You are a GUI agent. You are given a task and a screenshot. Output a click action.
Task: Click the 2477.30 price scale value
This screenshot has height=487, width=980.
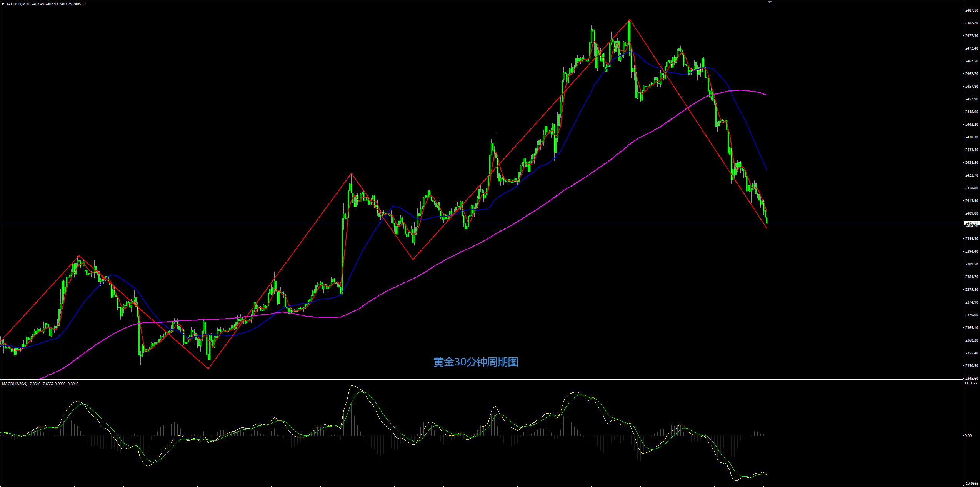[x=972, y=36]
